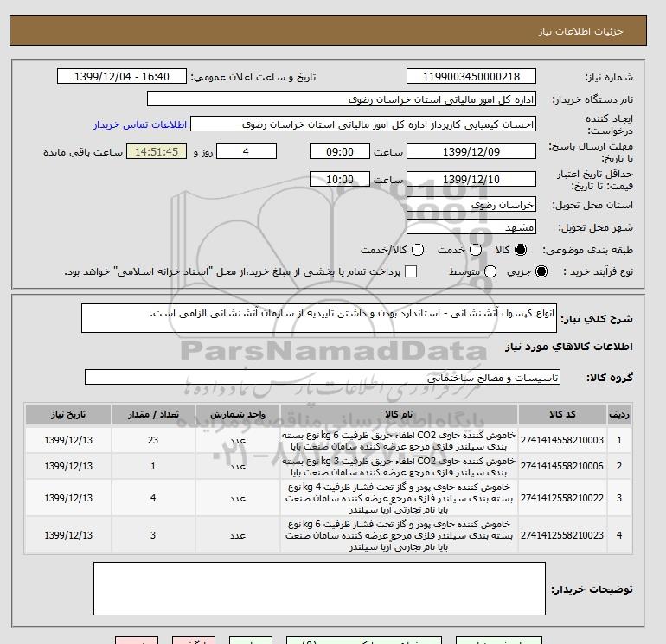666x644 pixels.
Task: Click the remaining days field showing 4
Action: tap(247, 151)
